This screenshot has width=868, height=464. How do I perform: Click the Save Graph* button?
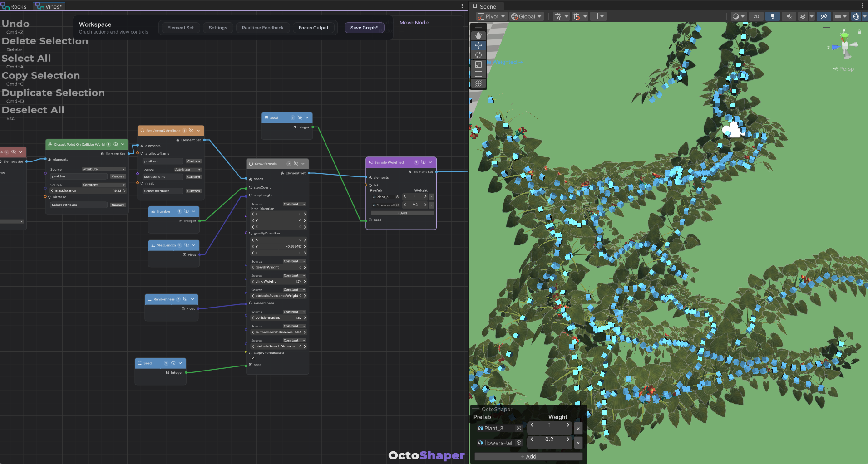(x=364, y=28)
